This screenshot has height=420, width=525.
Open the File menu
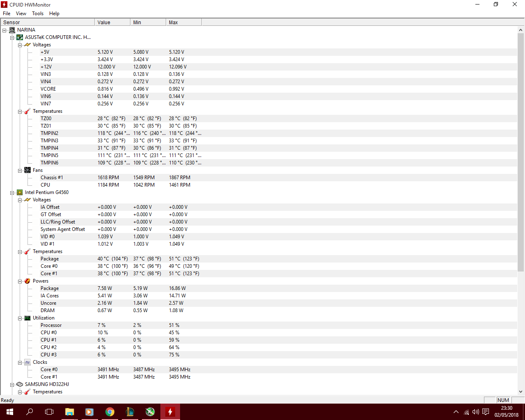pyautogui.click(x=7, y=14)
